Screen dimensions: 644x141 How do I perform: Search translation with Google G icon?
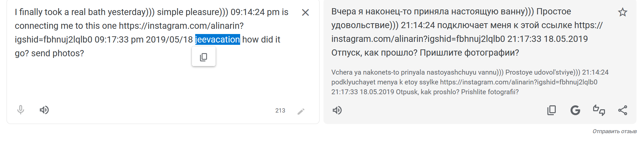pos(575,110)
